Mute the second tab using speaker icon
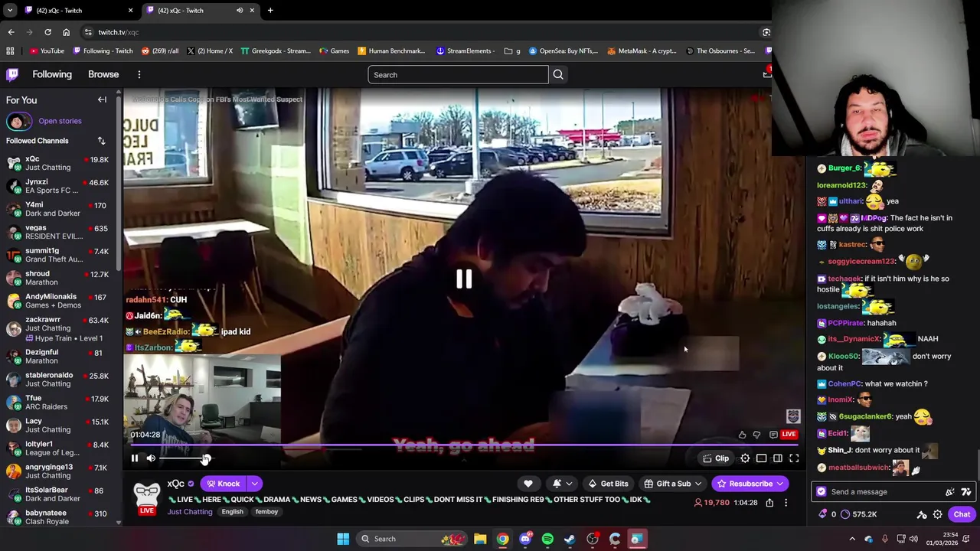The width and height of the screenshot is (980, 551). point(240,10)
